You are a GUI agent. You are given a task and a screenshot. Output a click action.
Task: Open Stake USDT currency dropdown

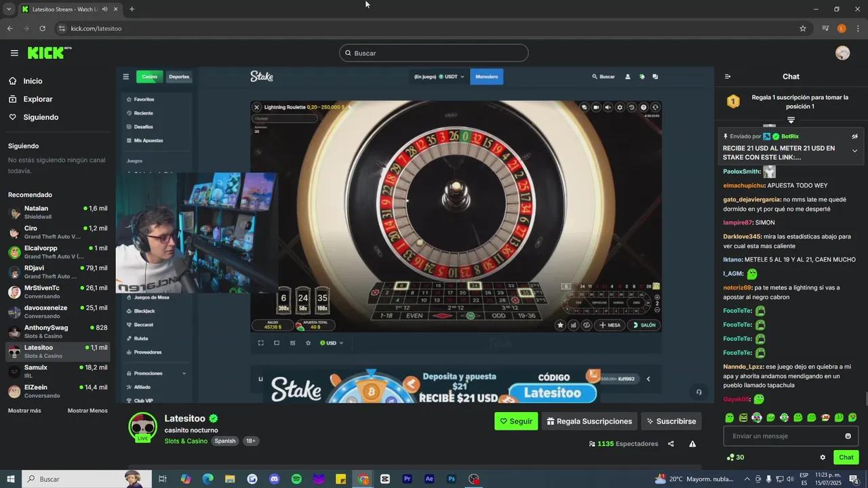click(451, 77)
